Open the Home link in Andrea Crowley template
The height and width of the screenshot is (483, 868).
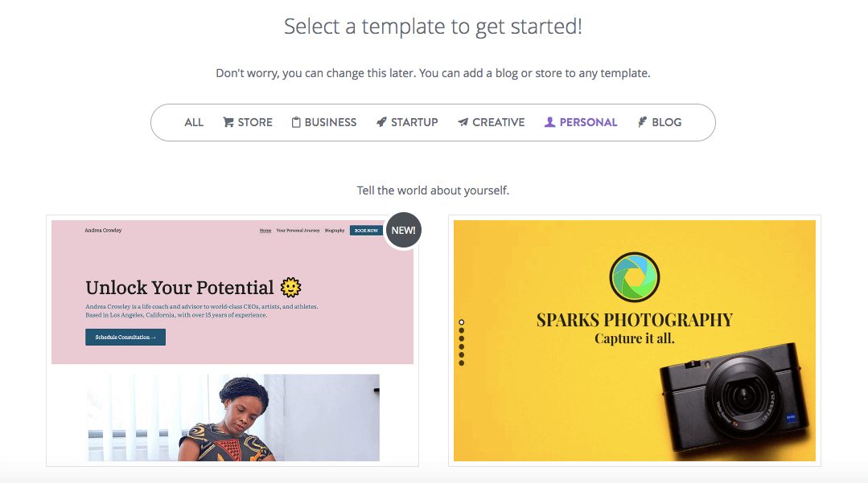tap(265, 230)
